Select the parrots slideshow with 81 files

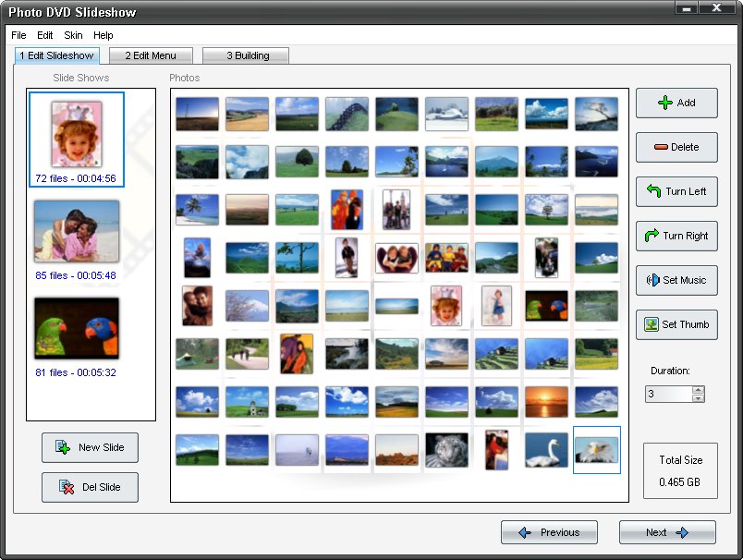click(x=77, y=337)
